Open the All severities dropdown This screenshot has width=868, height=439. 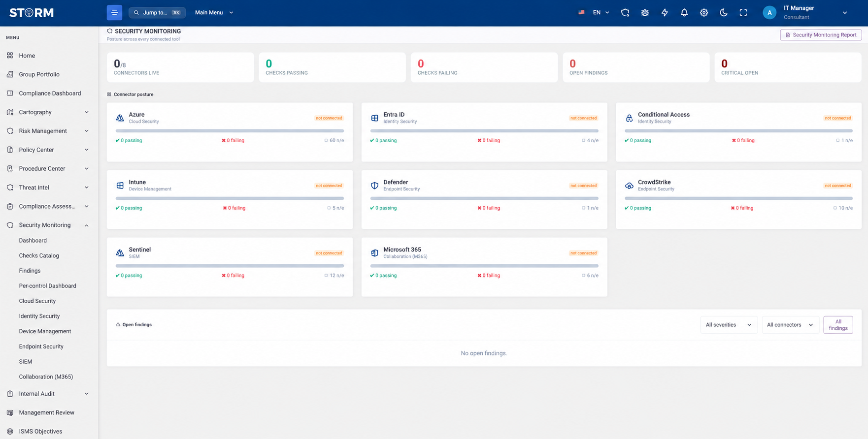(729, 325)
